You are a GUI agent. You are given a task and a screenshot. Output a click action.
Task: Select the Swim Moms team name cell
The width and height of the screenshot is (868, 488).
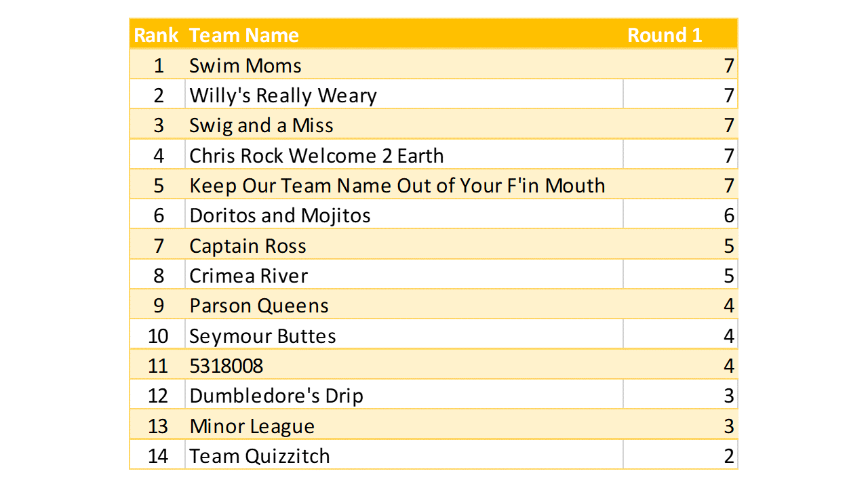pyautogui.click(x=245, y=66)
